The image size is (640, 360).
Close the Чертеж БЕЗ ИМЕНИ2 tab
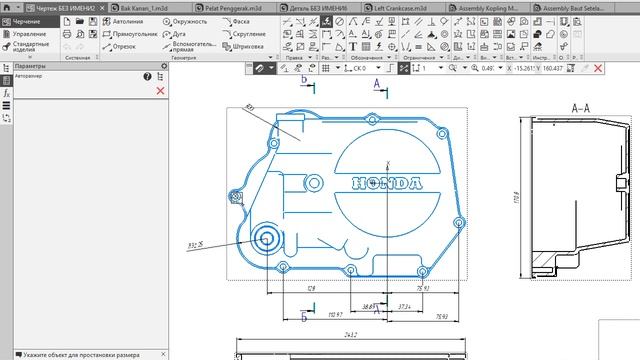102,8
